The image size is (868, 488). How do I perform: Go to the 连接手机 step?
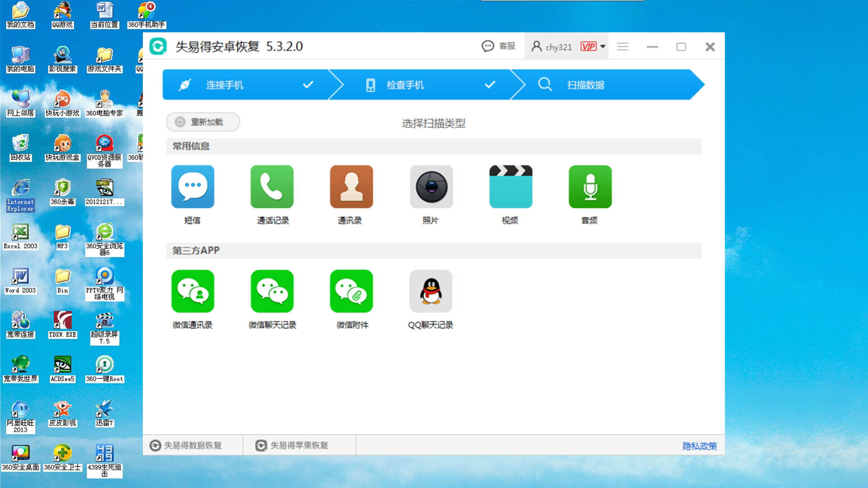coord(245,84)
